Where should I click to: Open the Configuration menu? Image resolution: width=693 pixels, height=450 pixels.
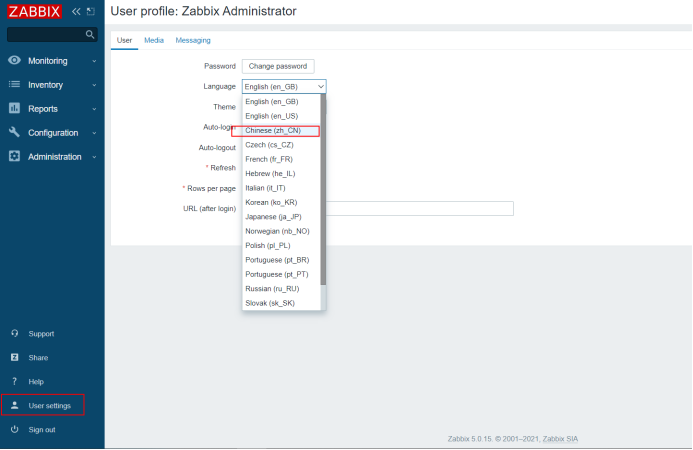pos(52,133)
